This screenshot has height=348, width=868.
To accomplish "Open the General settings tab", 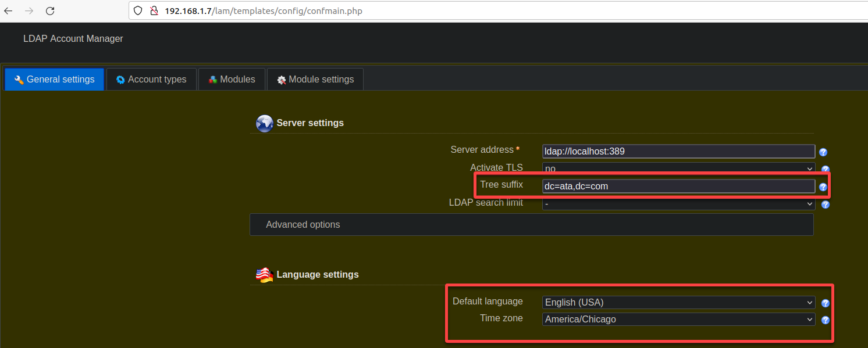I will (54, 80).
